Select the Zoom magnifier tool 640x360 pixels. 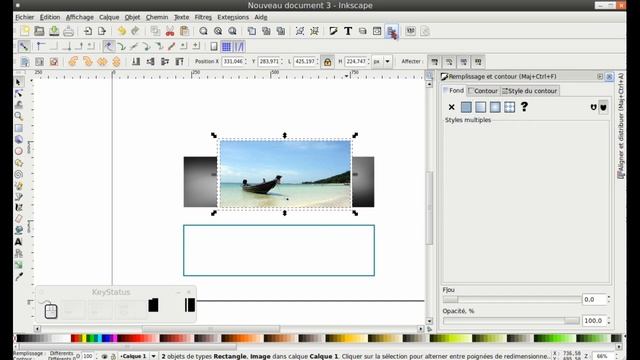point(18,116)
